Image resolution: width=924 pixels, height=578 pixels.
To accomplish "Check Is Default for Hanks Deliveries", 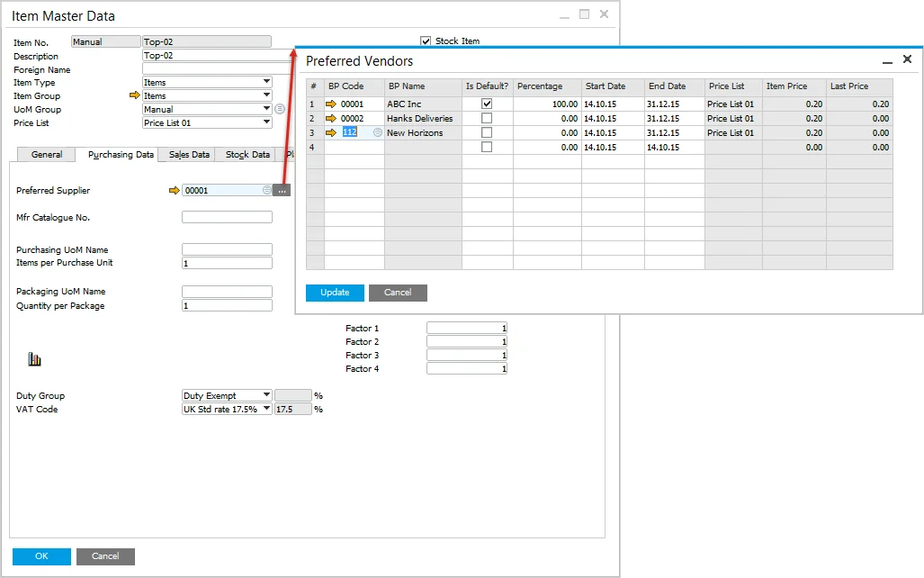I will pos(487,119).
